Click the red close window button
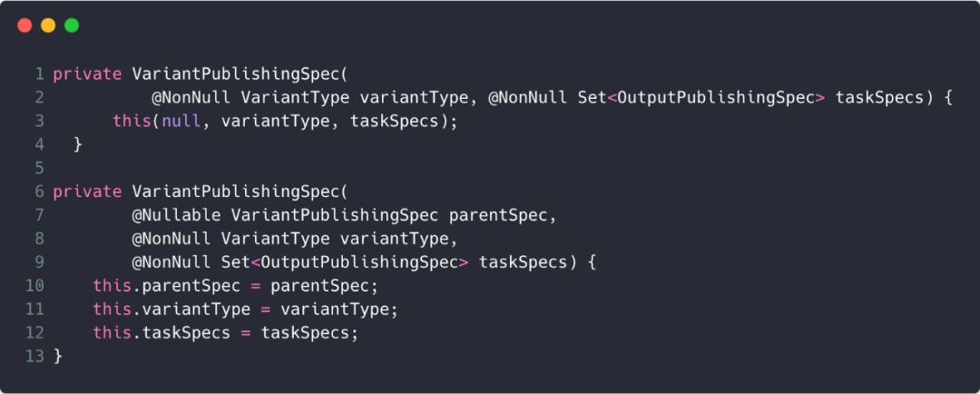 24,25
